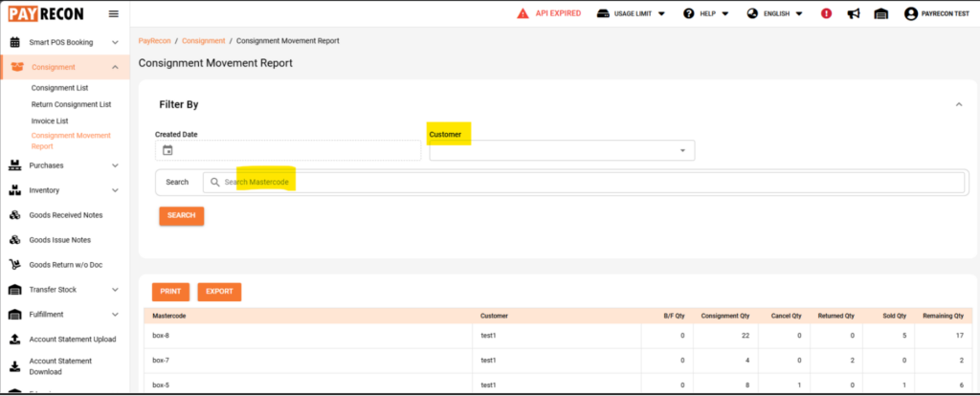Open the Usage Limit dropdown
The image size is (980, 396).
pos(632,13)
